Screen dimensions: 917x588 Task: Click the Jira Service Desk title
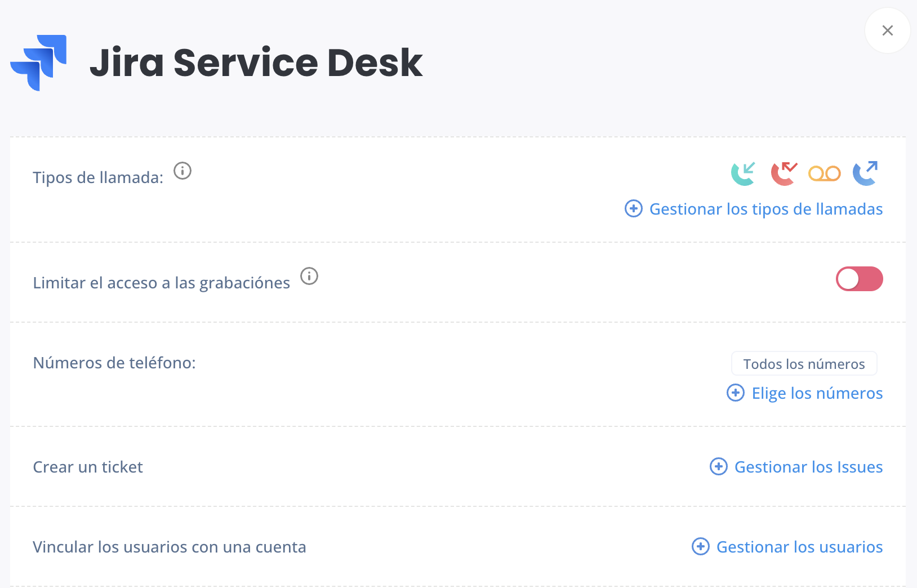pos(256,63)
